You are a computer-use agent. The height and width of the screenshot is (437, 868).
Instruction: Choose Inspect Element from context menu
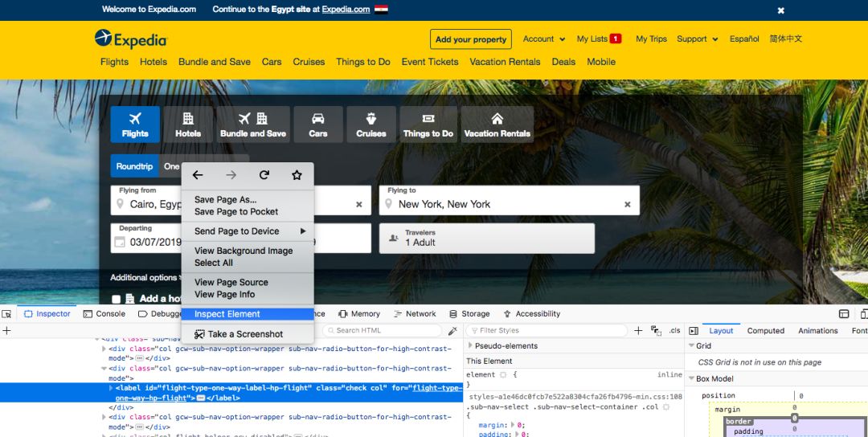(248, 313)
